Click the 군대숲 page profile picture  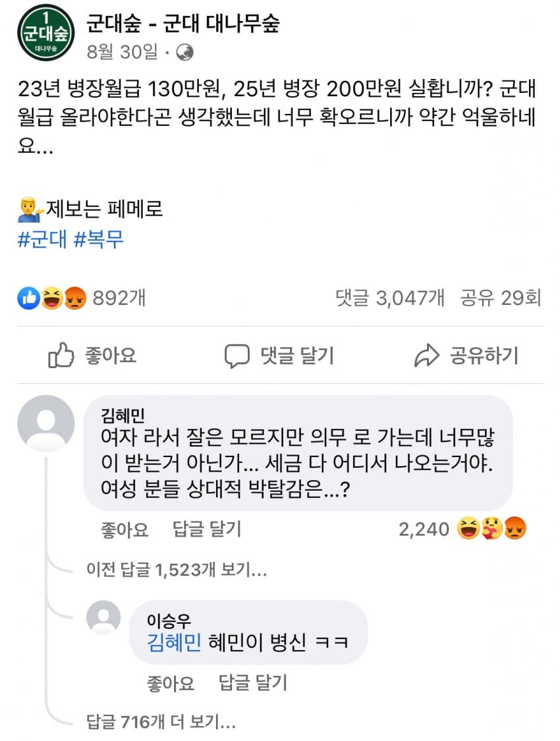[x=45, y=32]
